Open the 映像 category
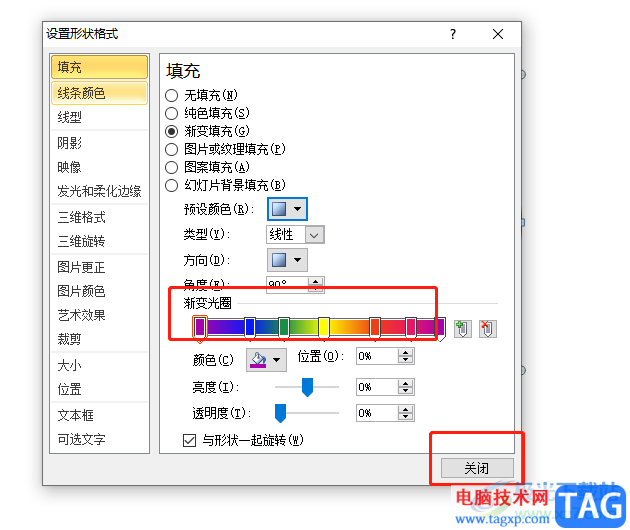Viewport: 630px width, 530px height. (99, 167)
